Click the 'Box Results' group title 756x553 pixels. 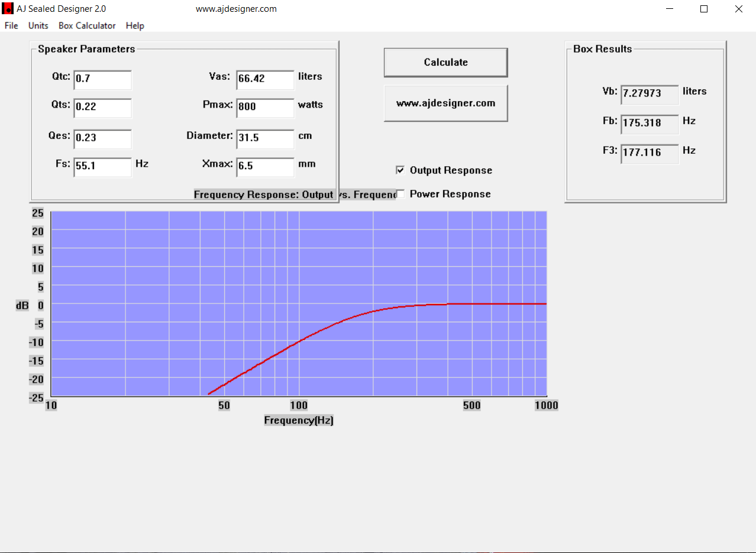pos(603,49)
